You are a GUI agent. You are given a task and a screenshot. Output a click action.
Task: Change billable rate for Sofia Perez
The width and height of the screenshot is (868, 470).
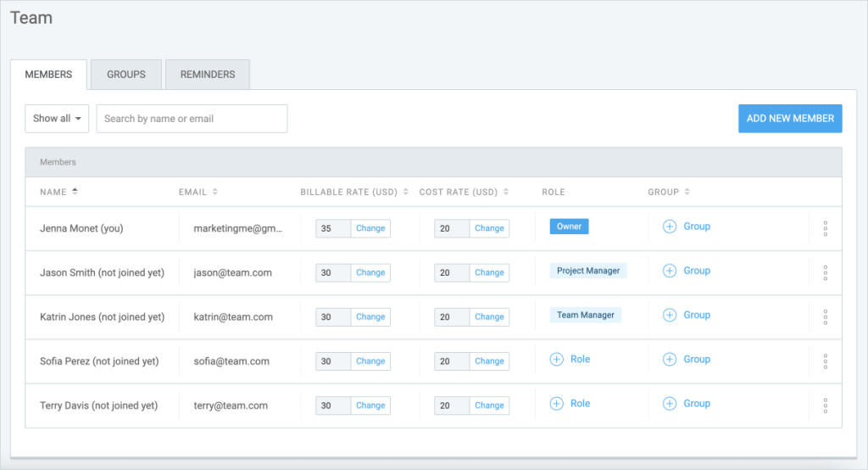point(370,361)
